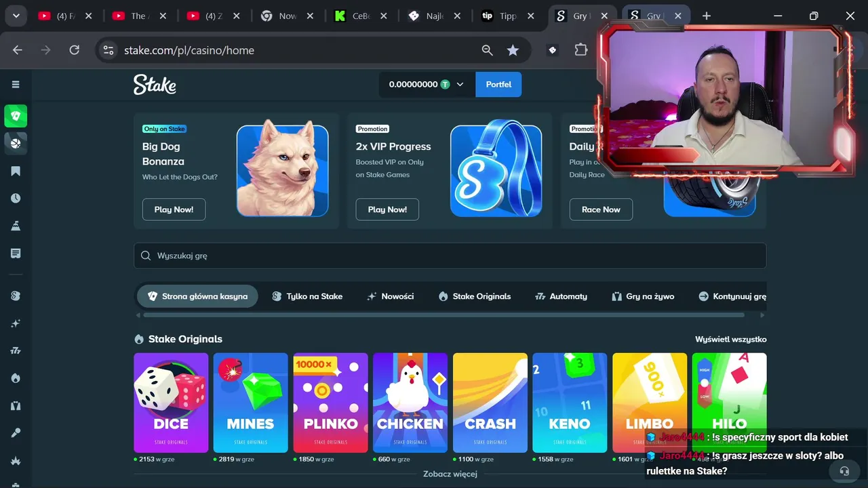Click the Race Now button
Viewport: 868px width, 488px height.
[601, 209]
